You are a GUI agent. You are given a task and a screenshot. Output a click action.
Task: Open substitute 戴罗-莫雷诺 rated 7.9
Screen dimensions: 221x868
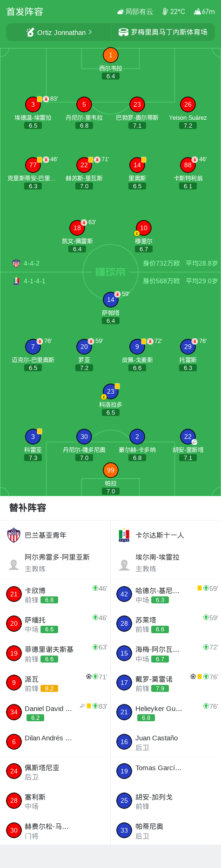pyautogui.click(x=166, y=683)
